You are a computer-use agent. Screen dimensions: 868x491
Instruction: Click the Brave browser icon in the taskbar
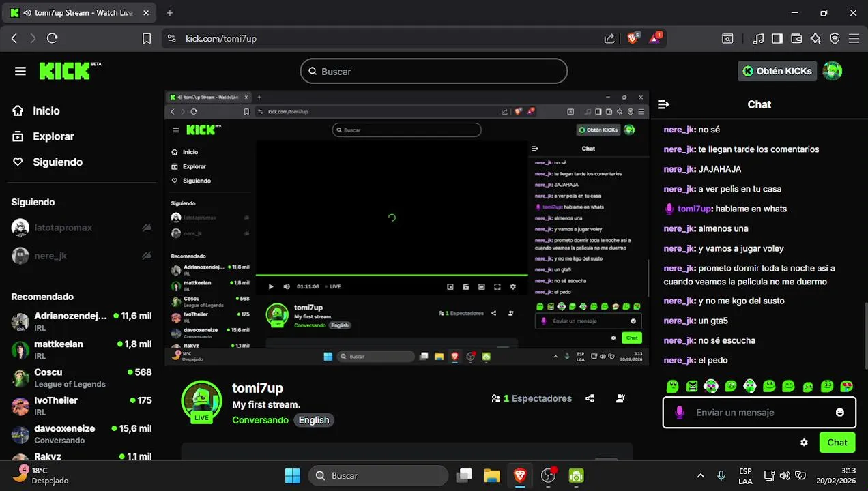tap(520, 475)
